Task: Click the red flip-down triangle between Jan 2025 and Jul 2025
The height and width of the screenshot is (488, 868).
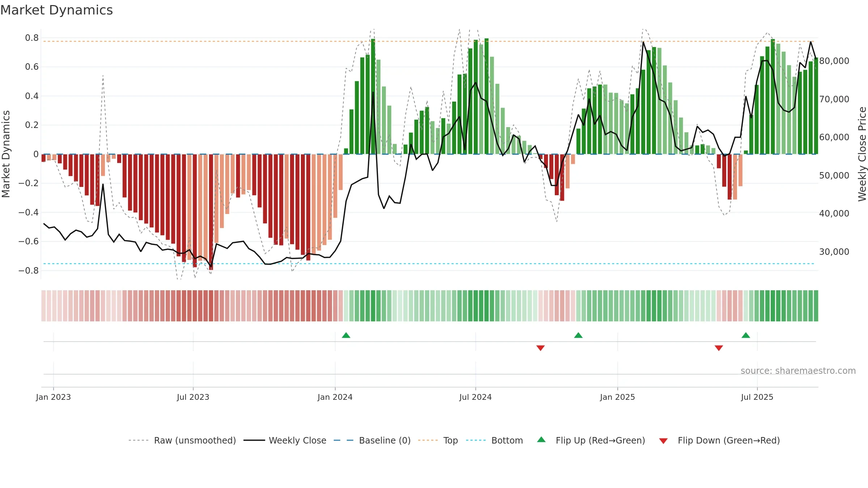Action: pyautogui.click(x=719, y=348)
